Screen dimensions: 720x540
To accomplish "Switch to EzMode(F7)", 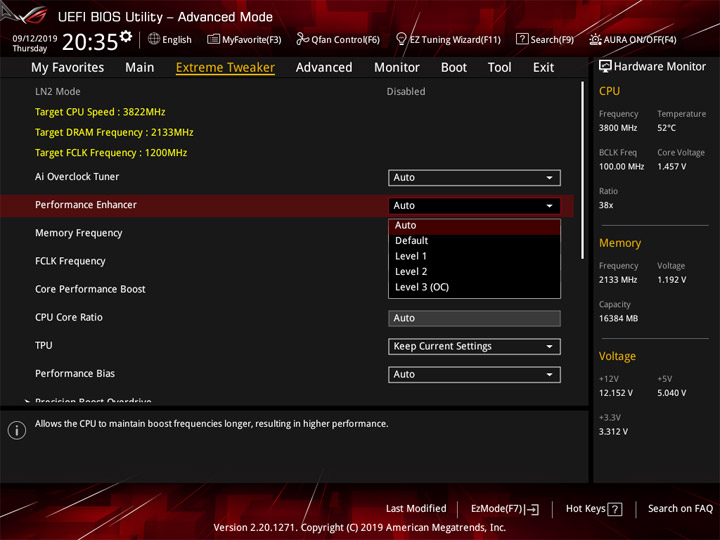I will [x=505, y=509].
